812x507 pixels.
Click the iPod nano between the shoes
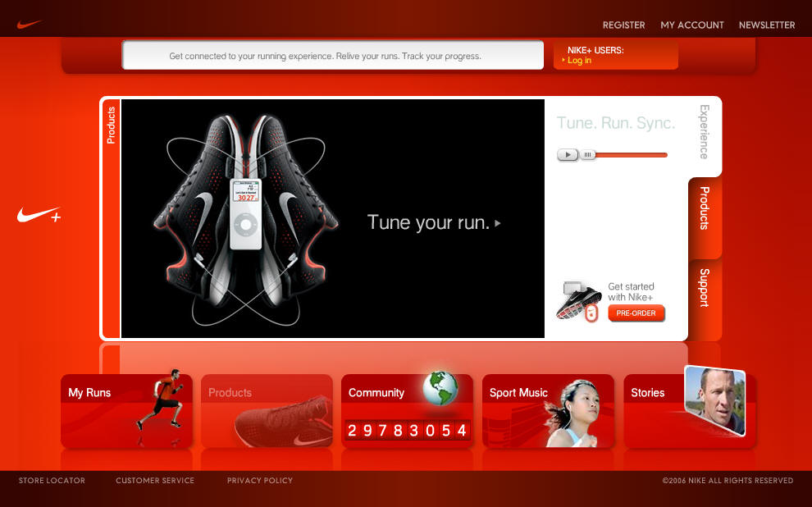(x=244, y=214)
